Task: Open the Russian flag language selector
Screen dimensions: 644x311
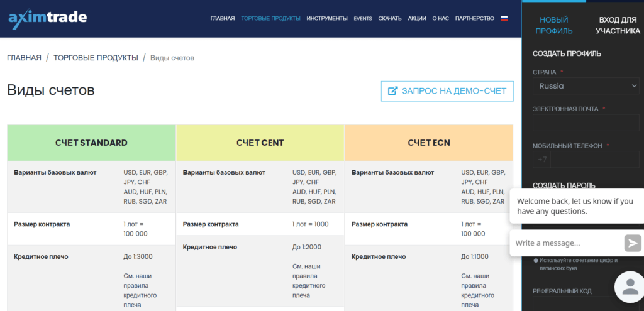Action: coord(504,18)
